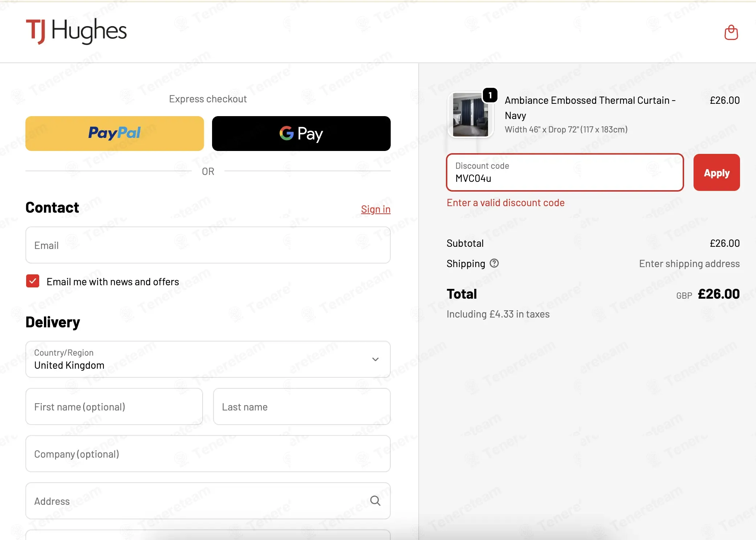
Task: Pay with PayPal express checkout
Action: click(x=115, y=134)
